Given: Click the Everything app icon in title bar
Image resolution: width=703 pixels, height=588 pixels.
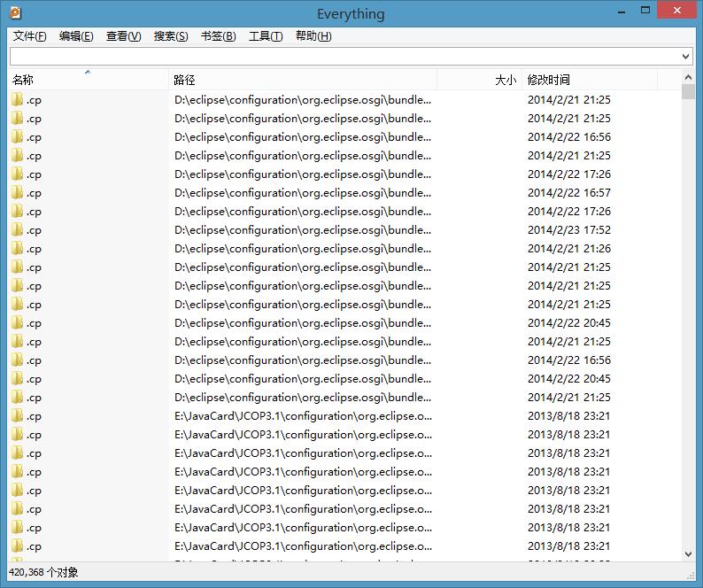Looking at the screenshot, I should pos(14,13).
